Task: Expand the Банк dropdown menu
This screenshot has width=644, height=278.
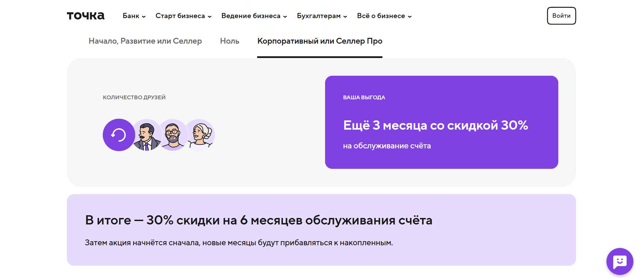Action: [134, 16]
